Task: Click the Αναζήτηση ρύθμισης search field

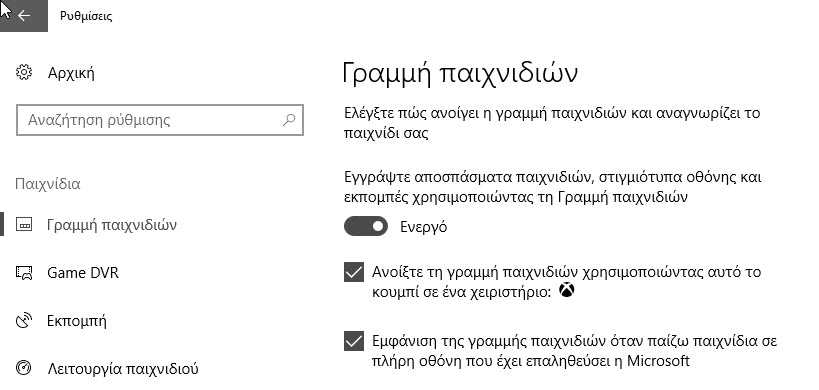Action: [160, 120]
